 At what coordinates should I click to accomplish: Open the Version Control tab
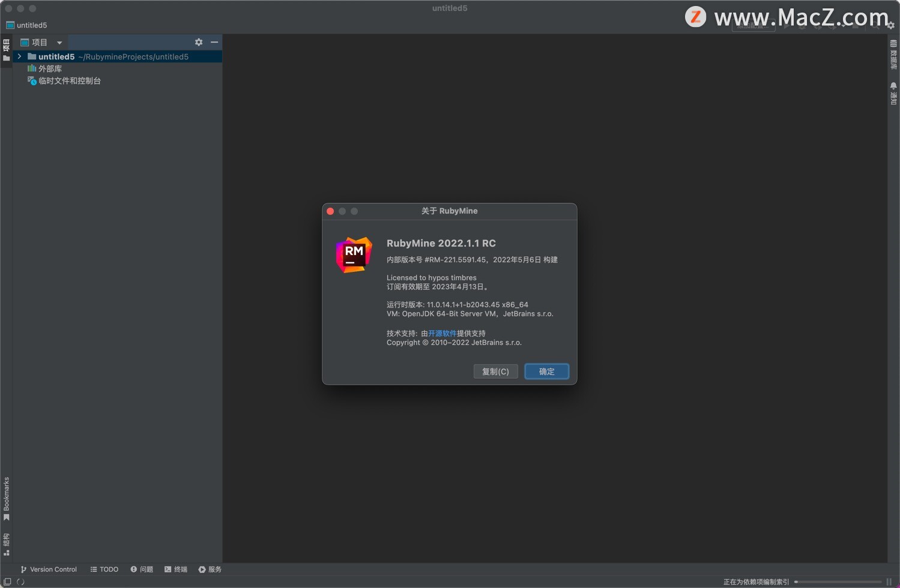[49, 569]
